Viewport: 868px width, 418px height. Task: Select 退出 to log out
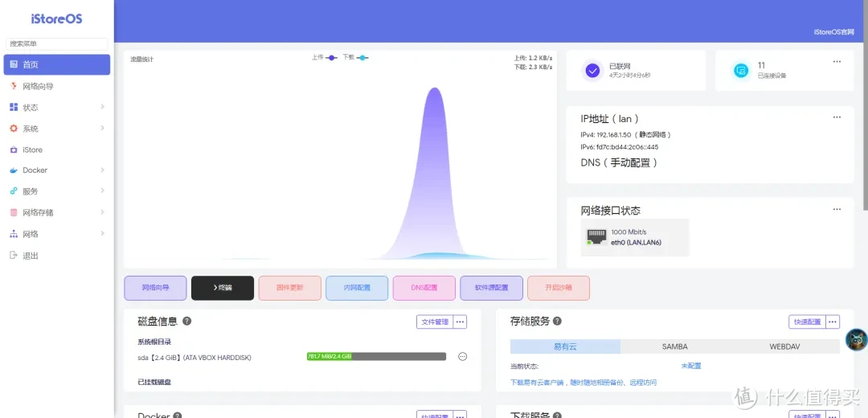(x=57, y=256)
